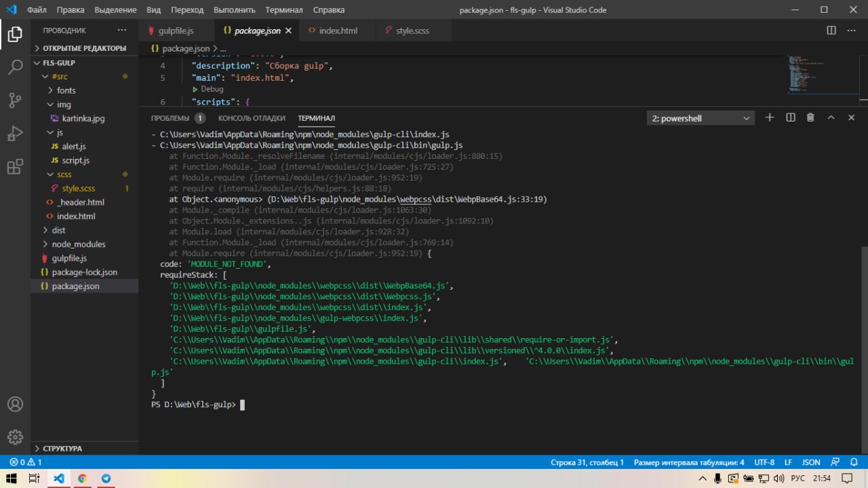Switch to gulpfile.js editor tab
868x488 pixels.
(x=176, y=31)
